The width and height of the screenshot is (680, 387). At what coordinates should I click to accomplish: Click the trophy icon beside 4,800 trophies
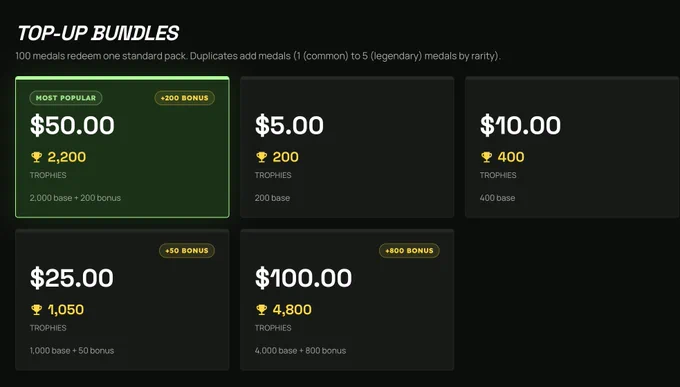[x=262, y=309]
